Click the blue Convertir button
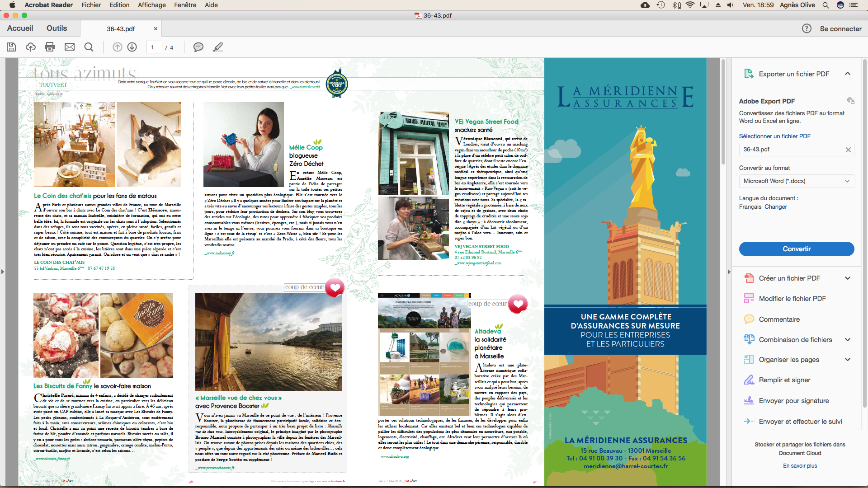Image resolution: width=868 pixels, height=488 pixels. tap(796, 249)
